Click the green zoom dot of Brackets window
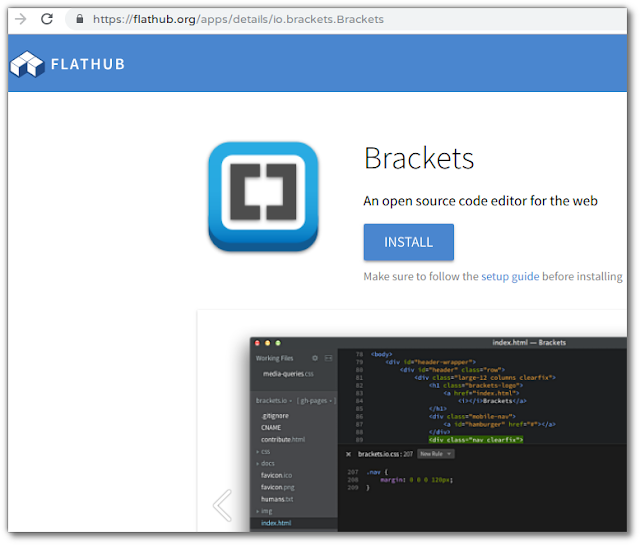This screenshot has width=640, height=545. (278, 343)
